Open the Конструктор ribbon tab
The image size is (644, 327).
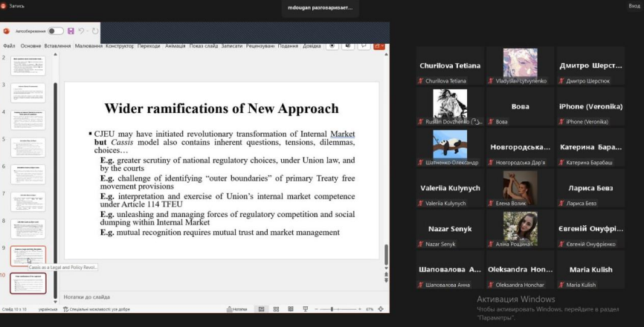(x=120, y=46)
